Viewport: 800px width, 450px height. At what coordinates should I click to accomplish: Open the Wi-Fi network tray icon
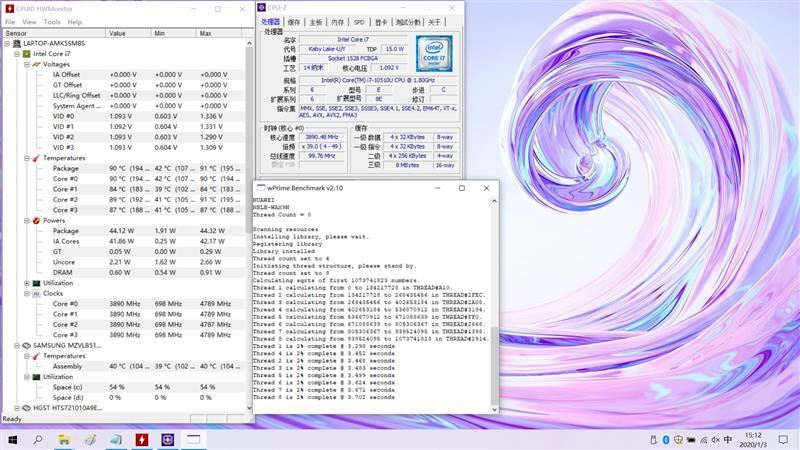click(704, 440)
